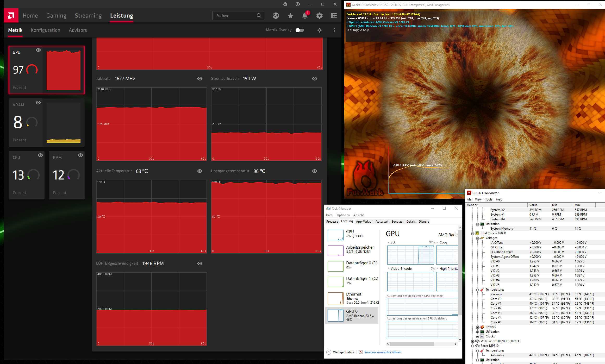Toggle CPU tile visibility eye
This screenshot has height=364, width=605.
point(40,155)
